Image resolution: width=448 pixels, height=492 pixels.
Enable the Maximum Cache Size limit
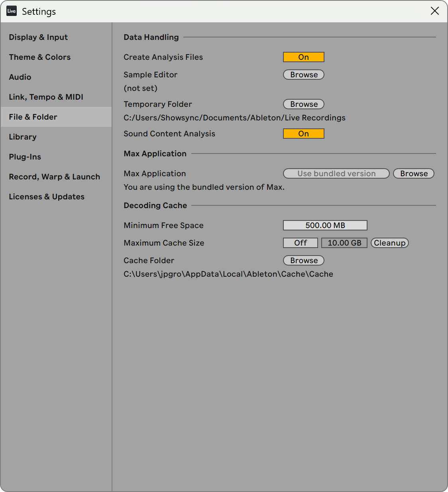(x=300, y=243)
